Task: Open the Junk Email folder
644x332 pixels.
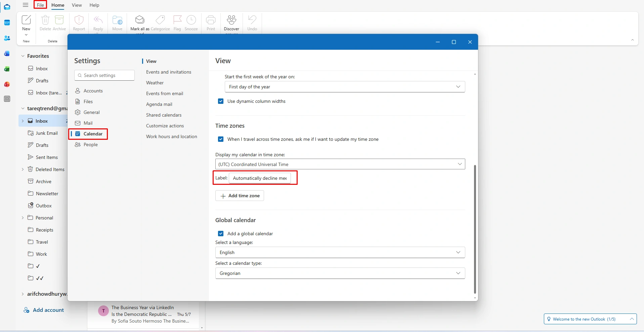Action: (x=43, y=133)
